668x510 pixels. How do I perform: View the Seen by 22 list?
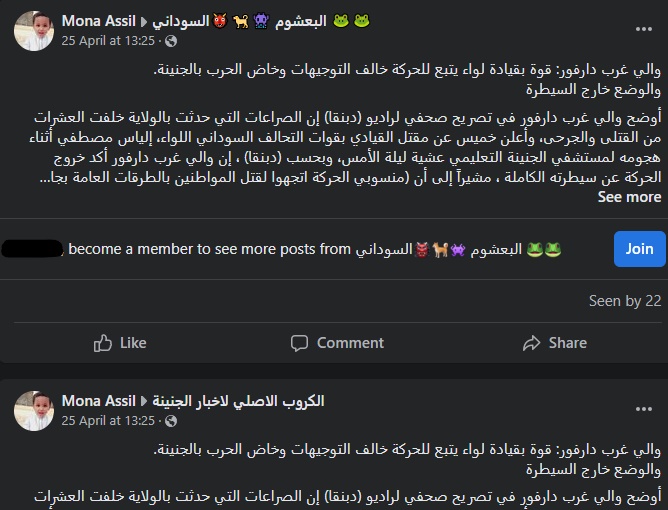pos(625,300)
